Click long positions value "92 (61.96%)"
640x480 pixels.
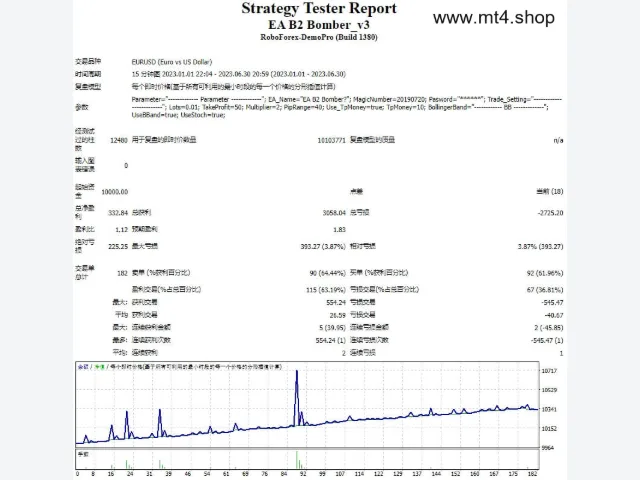click(545, 273)
